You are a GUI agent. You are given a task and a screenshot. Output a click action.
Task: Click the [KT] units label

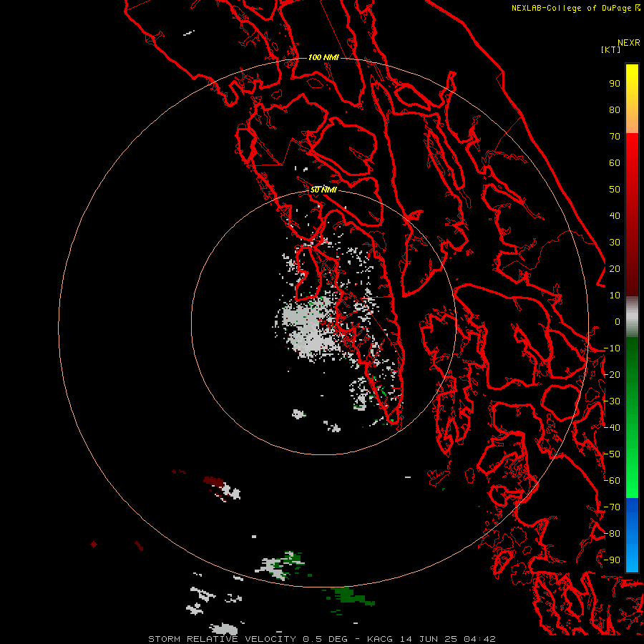coord(611,49)
